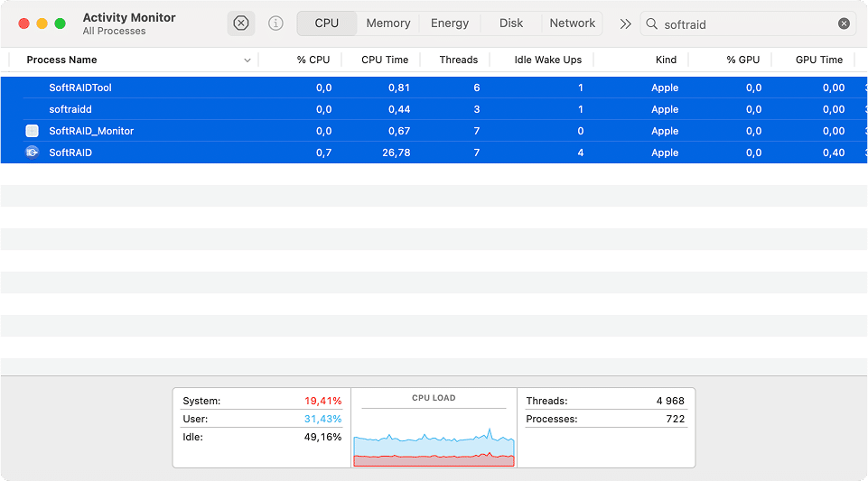
Task: Click GPU Time value 0,40
Action: (x=834, y=153)
